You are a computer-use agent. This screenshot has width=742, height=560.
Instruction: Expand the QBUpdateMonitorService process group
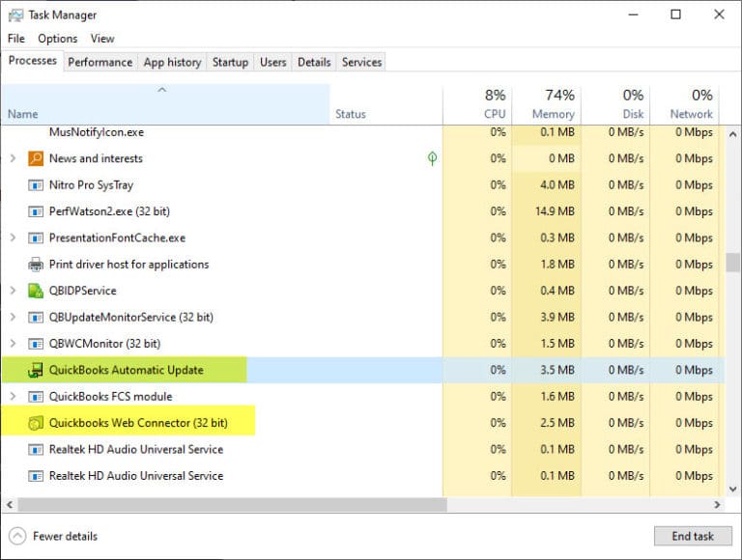[13, 317]
